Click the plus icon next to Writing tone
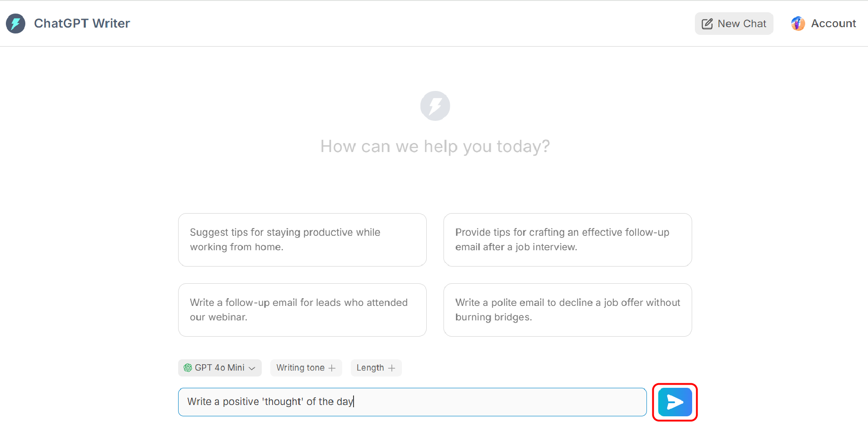 click(x=332, y=368)
